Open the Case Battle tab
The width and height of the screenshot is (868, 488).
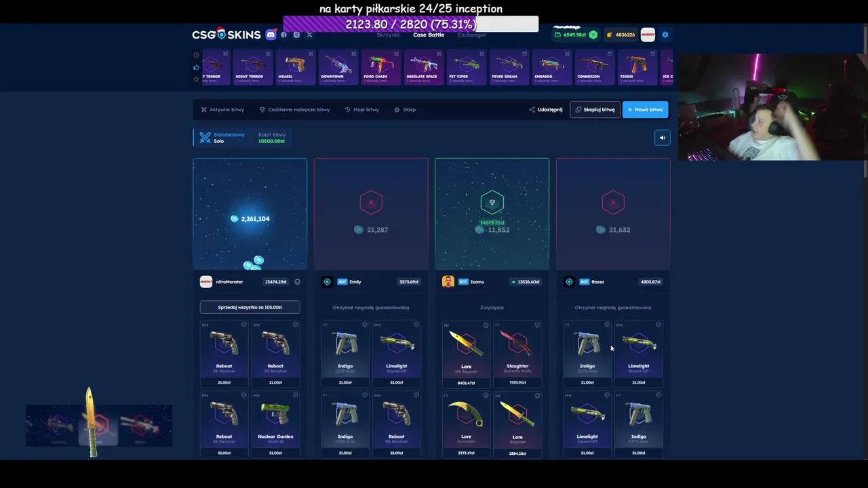[x=429, y=35]
